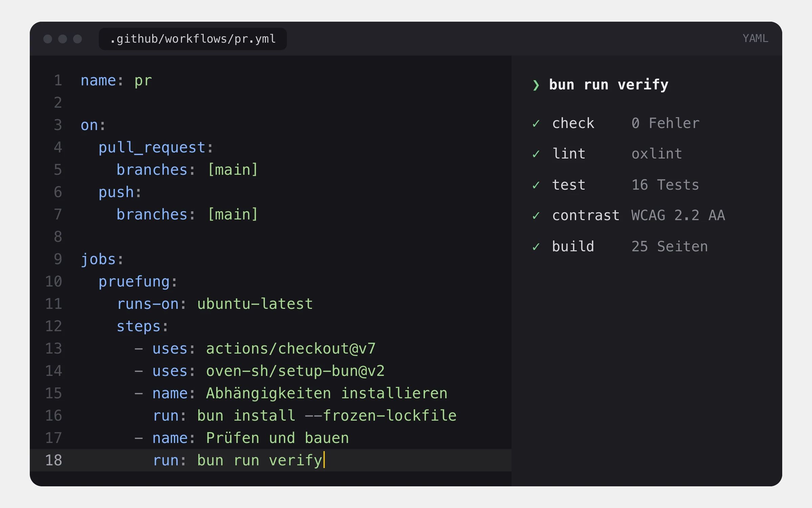
Task: Place cursor on 'name: pr' line
Action: [116, 81]
